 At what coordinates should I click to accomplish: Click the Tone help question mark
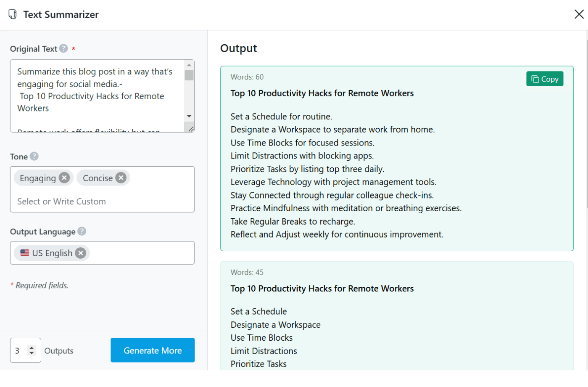(x=34, y=156)
